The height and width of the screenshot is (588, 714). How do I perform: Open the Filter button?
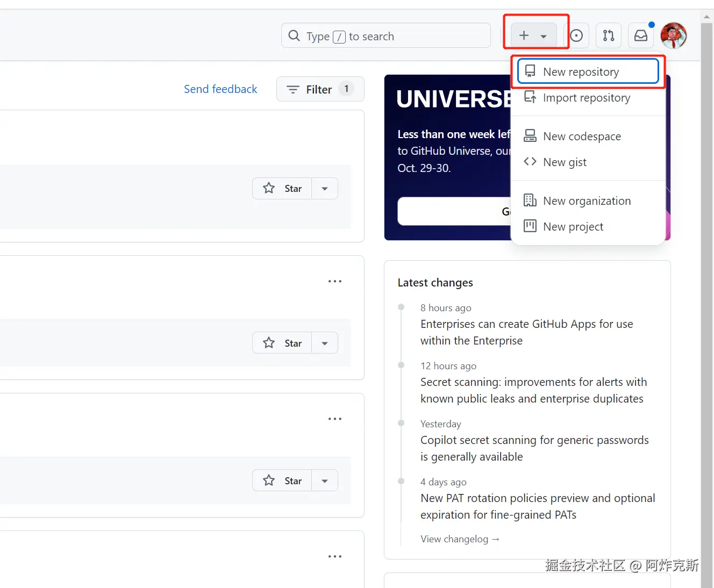coord(320,89)
